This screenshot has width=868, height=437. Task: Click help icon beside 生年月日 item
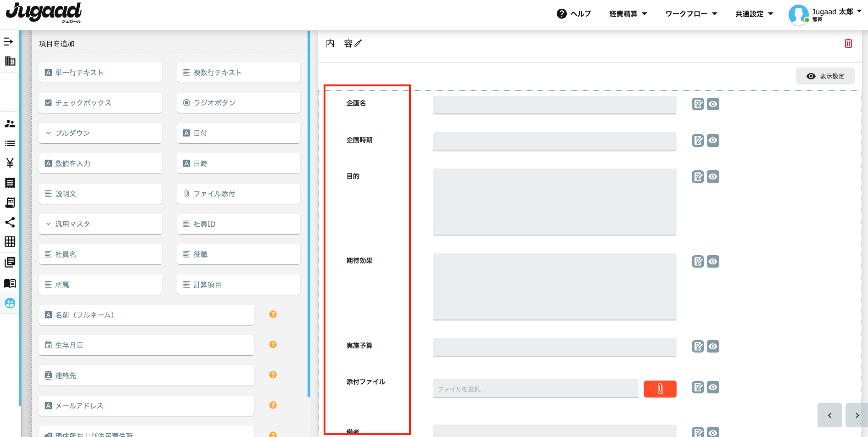click(x=273, y=344)
